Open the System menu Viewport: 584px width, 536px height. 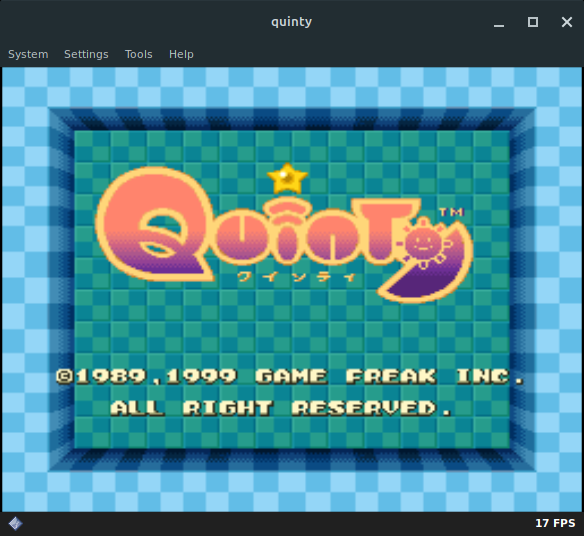(28, 54)
